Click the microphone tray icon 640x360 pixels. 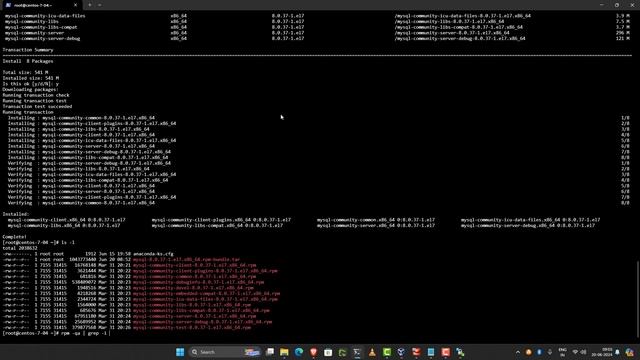point(550,352)
